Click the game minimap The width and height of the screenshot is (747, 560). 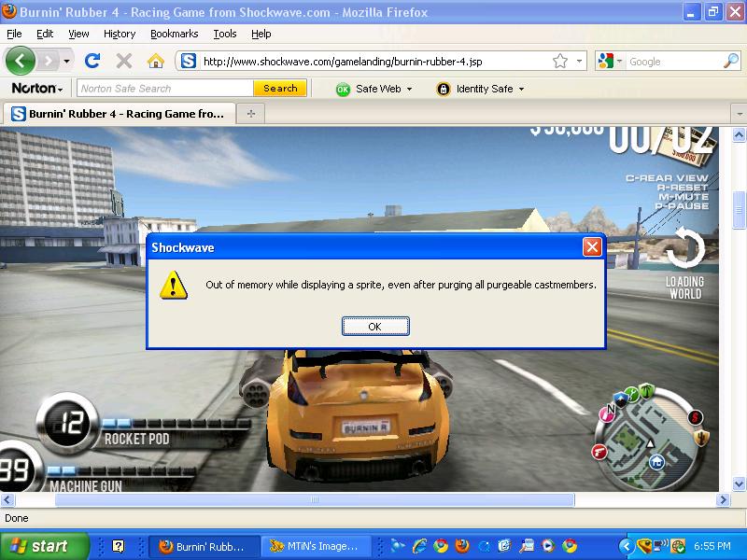(x=651, y=439)
